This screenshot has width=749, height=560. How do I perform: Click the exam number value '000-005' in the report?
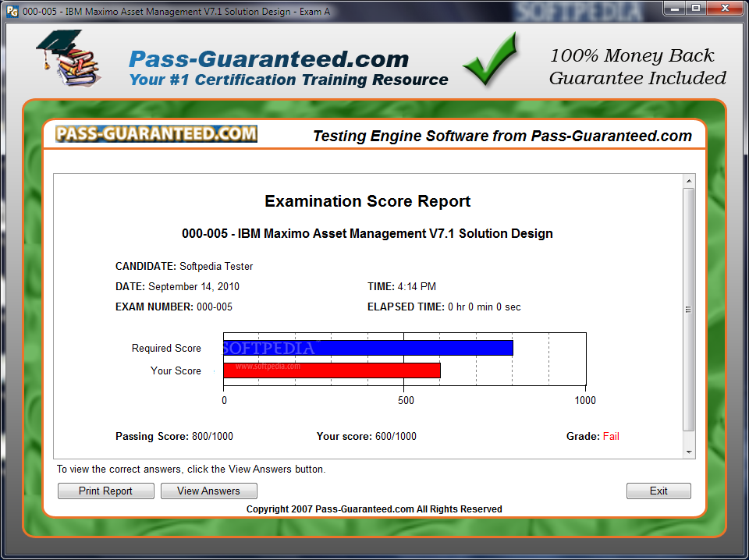215,307
